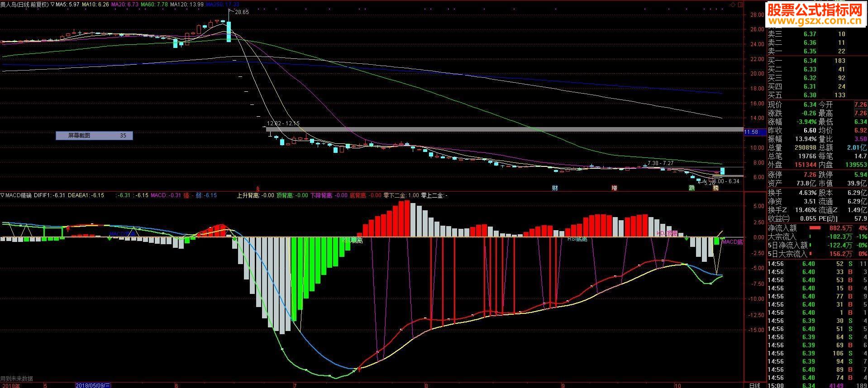Click the 卖一 6.35 order row
868x388 pixels.
coord(817,51)
